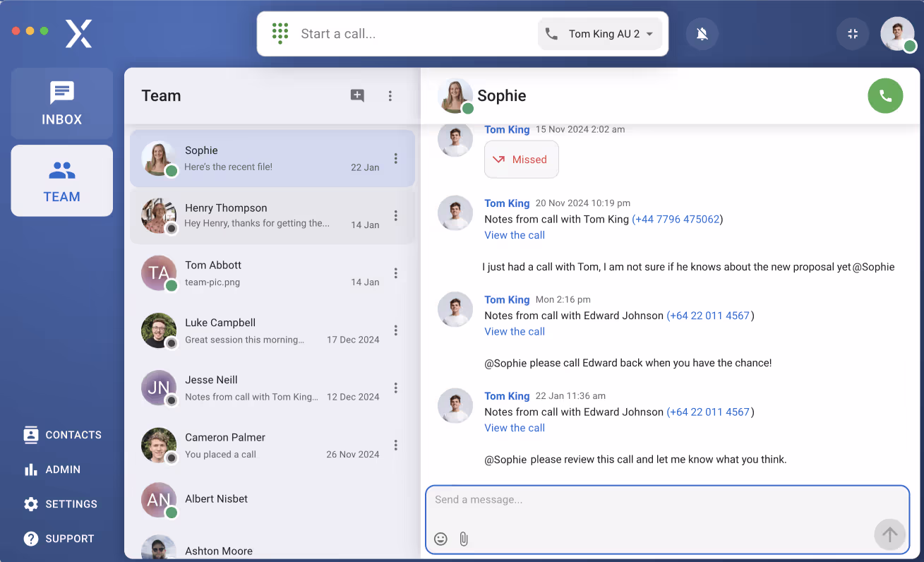Click the contacts icon beside CONTACTS
The image size is (924, 562).
pos(31,435)
